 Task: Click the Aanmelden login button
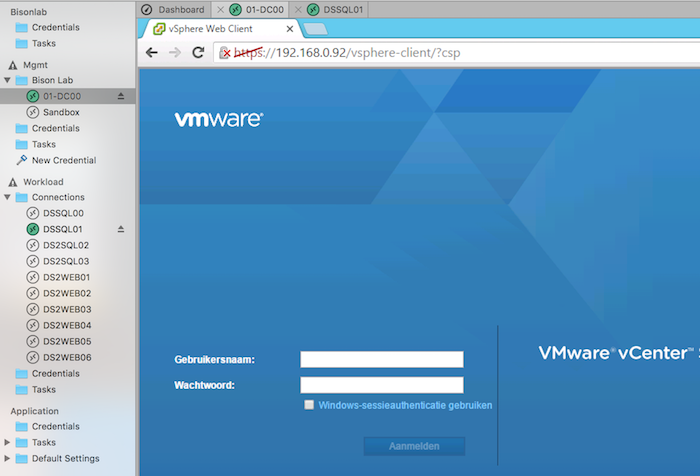(x=414, y=446)
